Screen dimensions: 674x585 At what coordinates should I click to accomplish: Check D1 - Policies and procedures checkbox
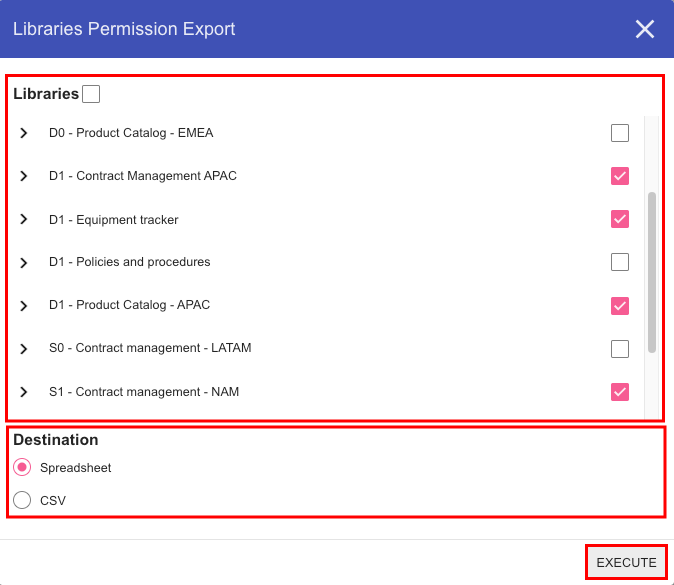click(x=620, y=262)
